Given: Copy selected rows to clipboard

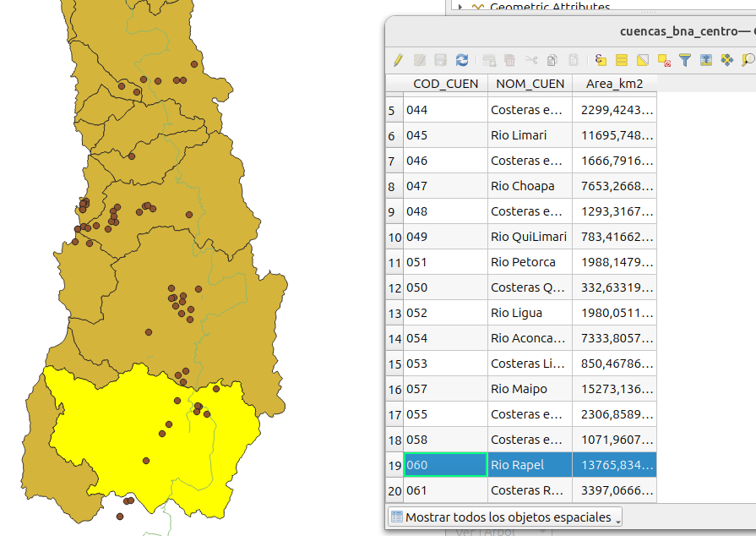Looking at the screenshot, I should click(552, 60).
